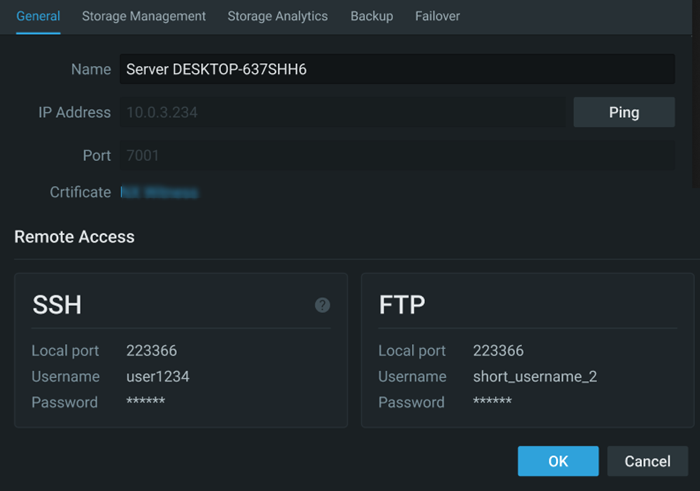This screenshot has width=700, height=491.
Task: Click the IP Address label
Action: [x=75, y=112]
